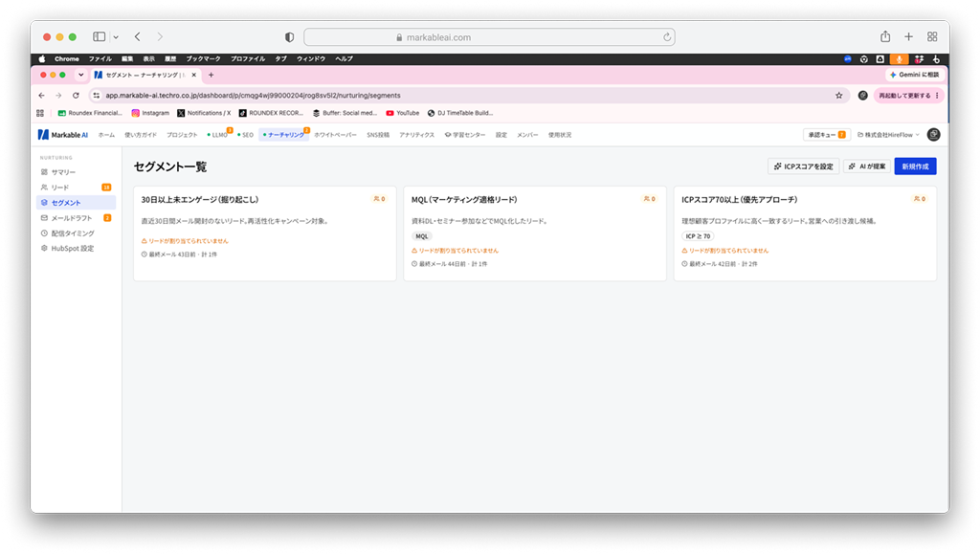Add a new Safari tab with plus icon

pos(909,37)
